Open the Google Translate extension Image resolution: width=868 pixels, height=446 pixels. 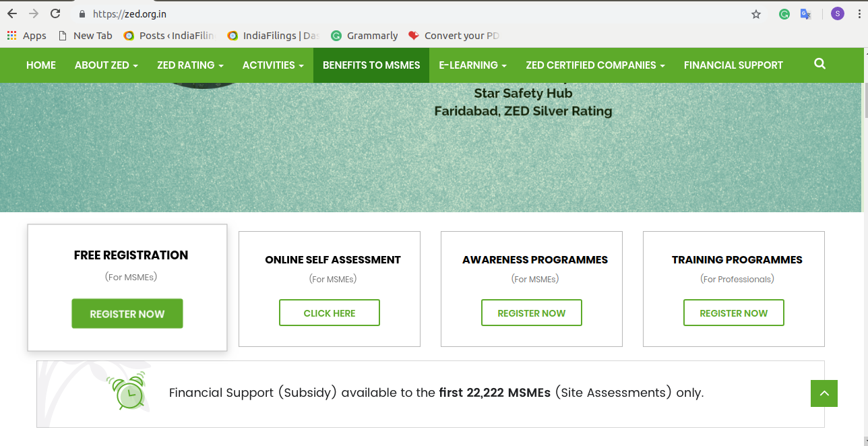pyautogui.click(x=806, y=13)
